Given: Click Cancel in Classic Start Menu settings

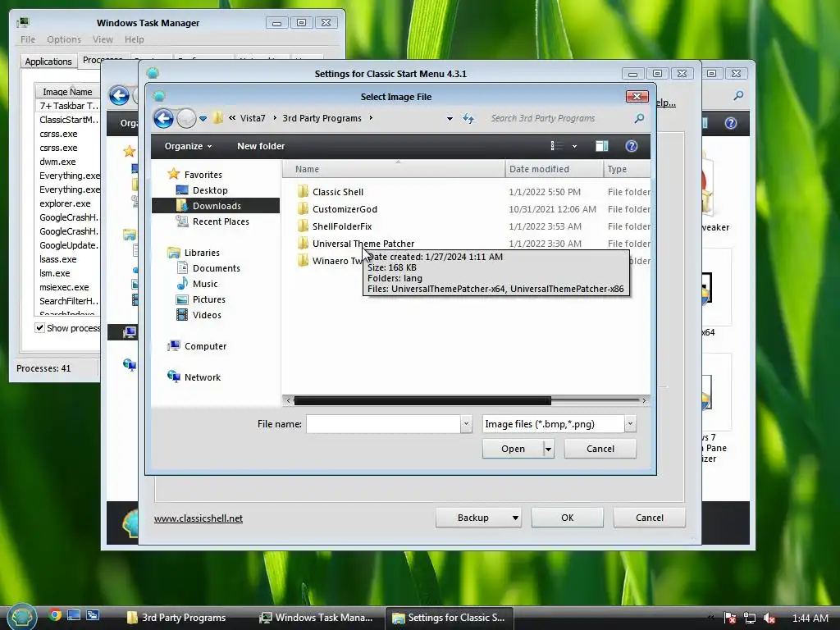Looking at the screenshot, I should click(x=650, y=518).
